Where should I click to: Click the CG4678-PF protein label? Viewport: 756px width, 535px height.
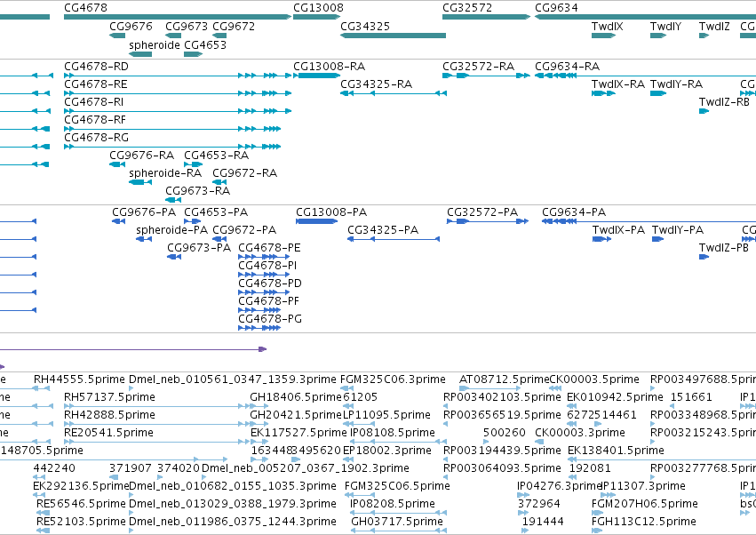tap(268, 301)
